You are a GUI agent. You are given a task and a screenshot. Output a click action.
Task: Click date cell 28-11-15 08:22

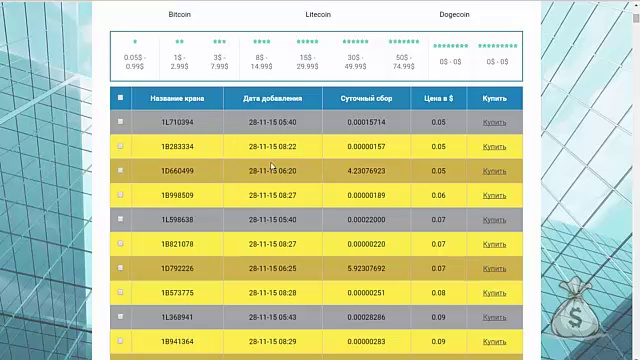coord(273,147)
